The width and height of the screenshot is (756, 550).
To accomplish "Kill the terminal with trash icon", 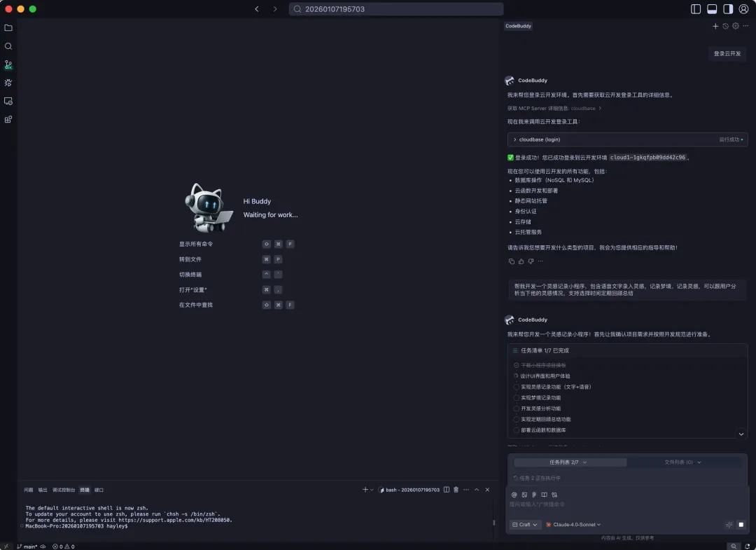I will coord(456,490).
